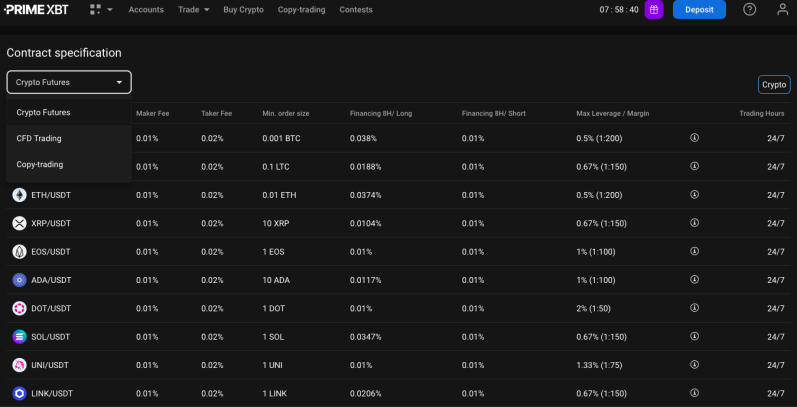
Task: Click the Crypto filter button
Action: 774,85
